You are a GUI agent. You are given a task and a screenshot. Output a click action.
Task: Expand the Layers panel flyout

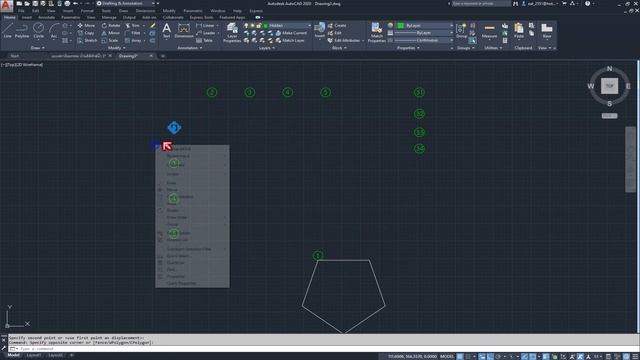point(267,48)
